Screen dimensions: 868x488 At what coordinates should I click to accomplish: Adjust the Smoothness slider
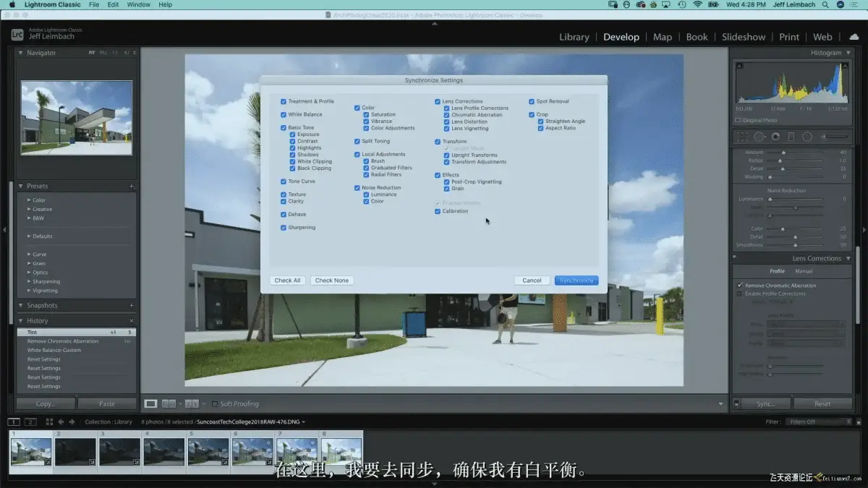[x=795, y=245]
